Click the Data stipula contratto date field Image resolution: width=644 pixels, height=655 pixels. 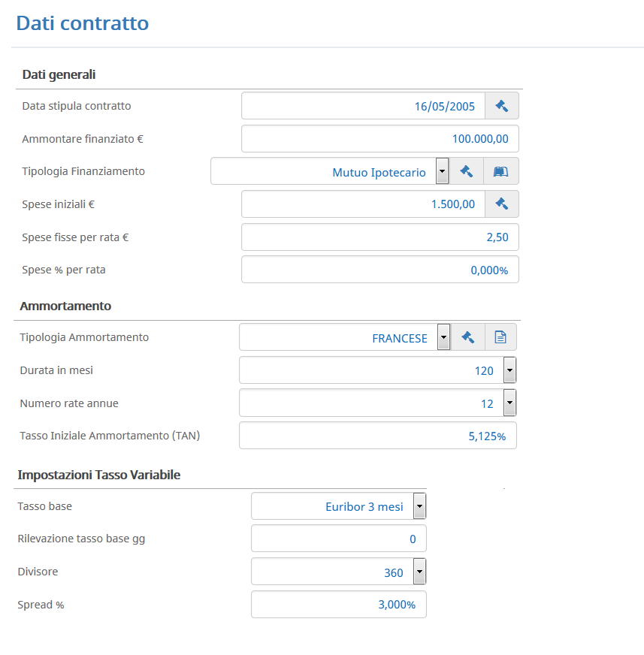(x=363, y=106)
